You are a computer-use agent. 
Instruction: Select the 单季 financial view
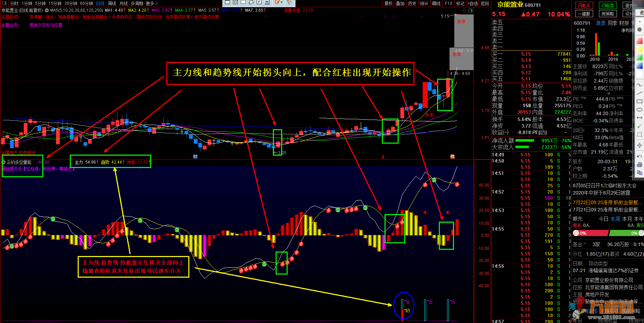click(601, 23)
